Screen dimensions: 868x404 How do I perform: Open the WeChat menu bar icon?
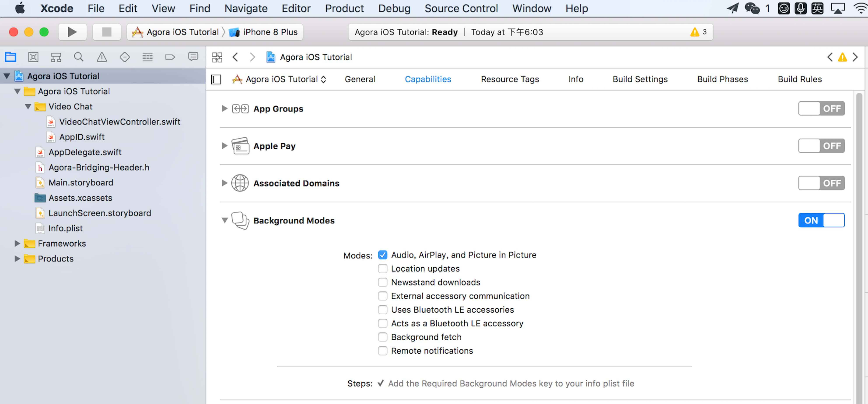pos(752,8)
